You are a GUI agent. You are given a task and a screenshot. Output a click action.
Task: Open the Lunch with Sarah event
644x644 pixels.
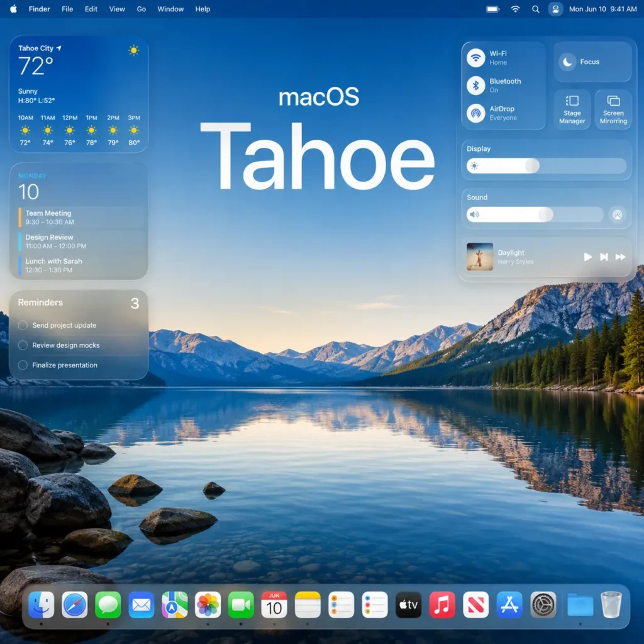pos(80,265)
